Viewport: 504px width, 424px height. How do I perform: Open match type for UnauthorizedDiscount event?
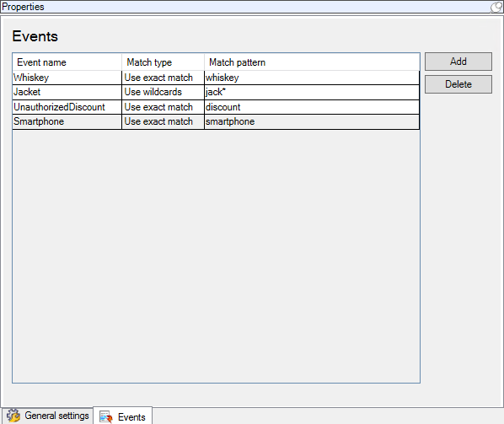[x=163, y=107]
